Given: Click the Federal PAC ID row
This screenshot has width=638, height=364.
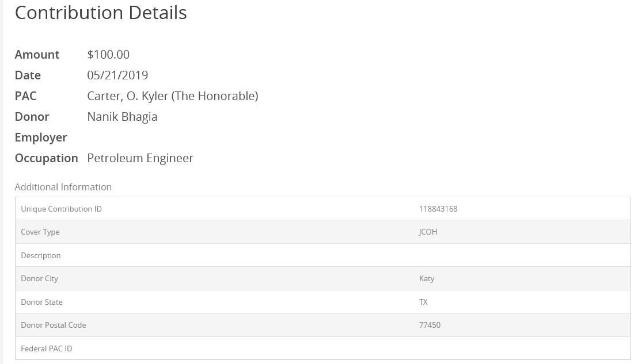Looking at the screenshot, I should click(x=322, y=348).
